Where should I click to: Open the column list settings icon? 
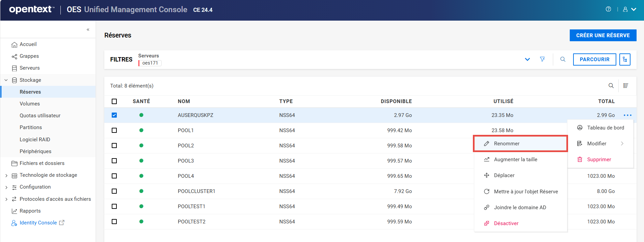625,86
